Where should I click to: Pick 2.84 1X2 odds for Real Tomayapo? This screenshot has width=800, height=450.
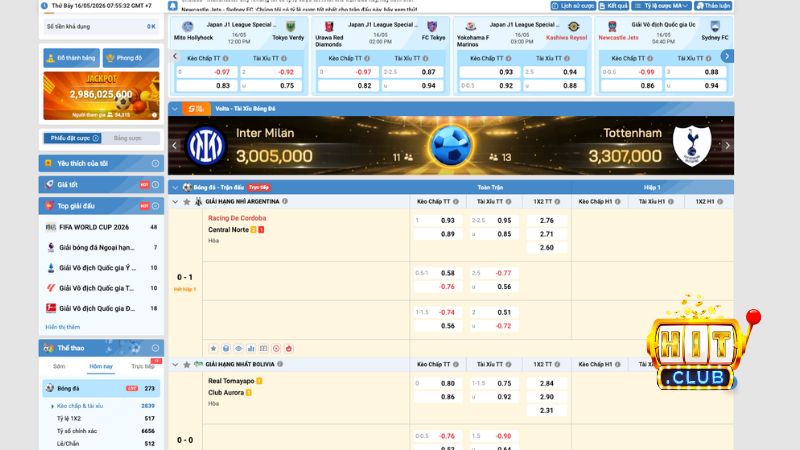(x=546, y=383)
